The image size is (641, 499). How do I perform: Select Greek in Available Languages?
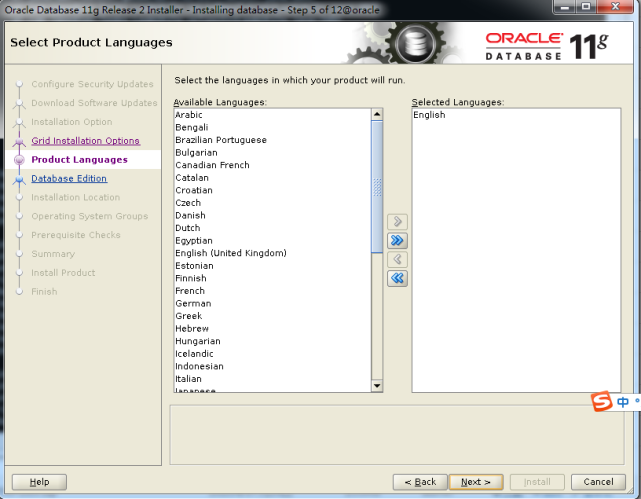coord(272,316)
